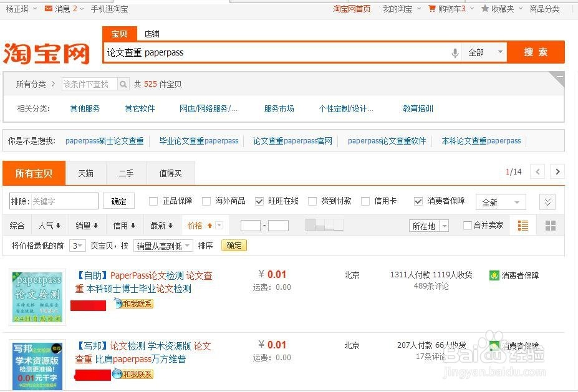Switch to list view icon
The height and width of the screenshot is (392, 578).
(523, 226)
